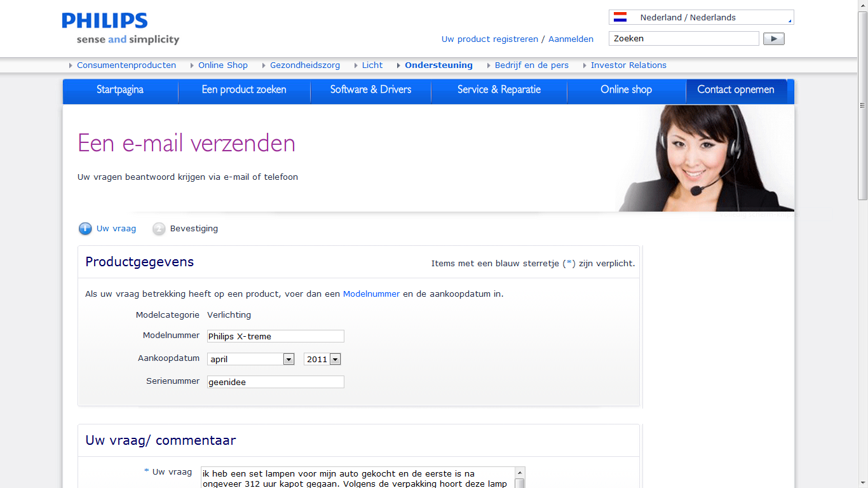Viewport: 868px width, 488px height.
Task: Click the search submit arrow button
Action: point(773,39)
